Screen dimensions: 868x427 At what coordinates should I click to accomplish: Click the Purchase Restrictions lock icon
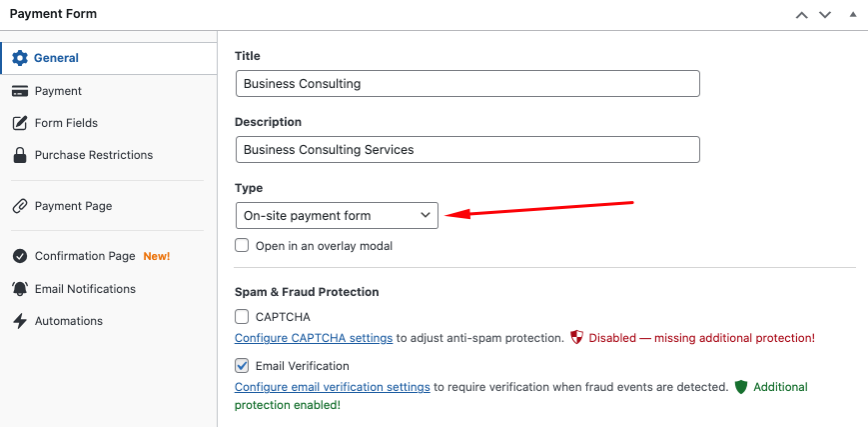coord(19,155)
